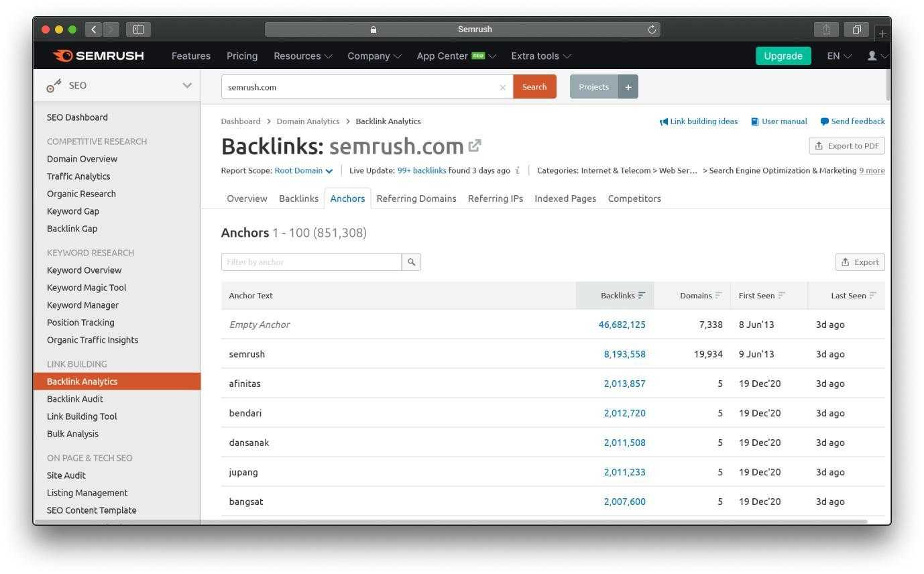Expand the SEO toolkit dropdown
The width and height of the screenshot is (924, 574).
pyautogui.click(x=187, y=86)
